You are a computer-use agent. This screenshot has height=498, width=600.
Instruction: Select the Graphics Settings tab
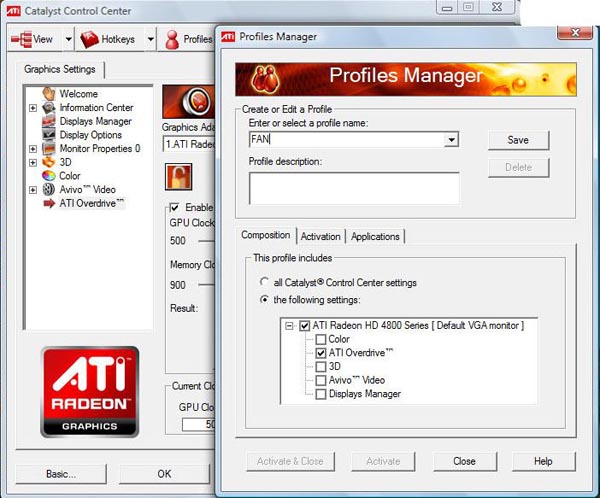(x=60, y=69)
